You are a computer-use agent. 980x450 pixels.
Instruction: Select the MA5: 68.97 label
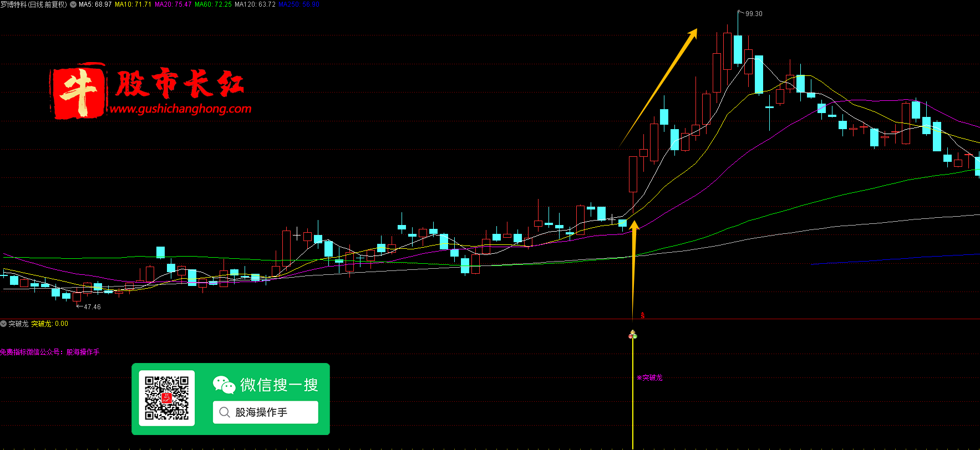[95, 4]
